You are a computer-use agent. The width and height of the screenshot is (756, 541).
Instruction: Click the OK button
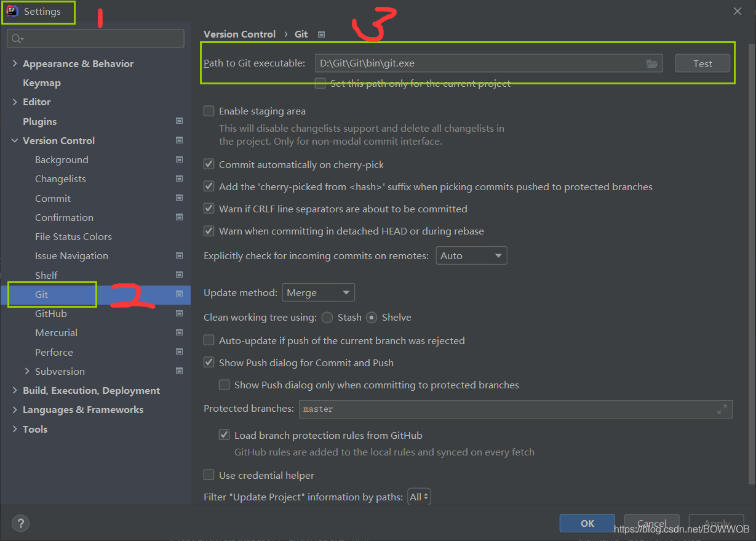[x=587, y=523]
